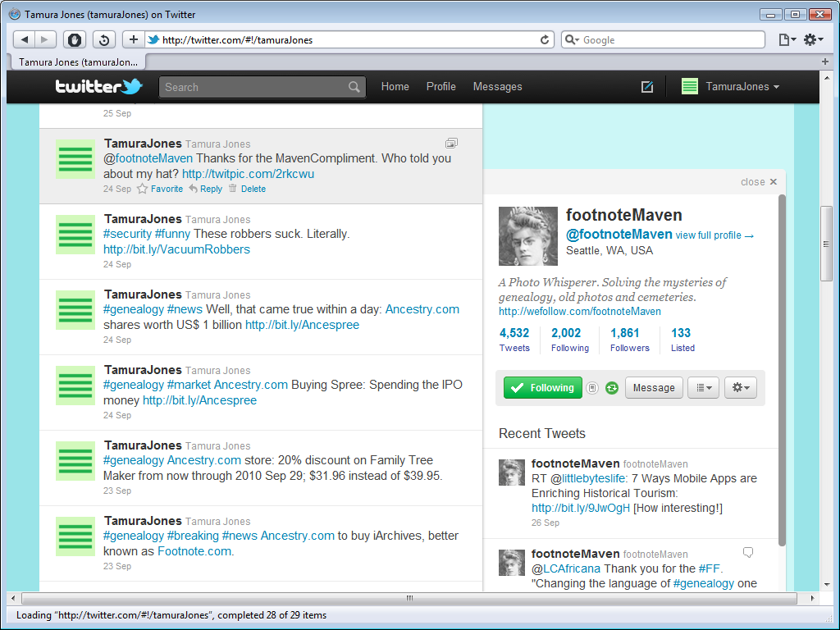Image resolution: width=840 pixels, height=630 pixels.
Task: Click the address bar URL field
Action: pos(348,39)
